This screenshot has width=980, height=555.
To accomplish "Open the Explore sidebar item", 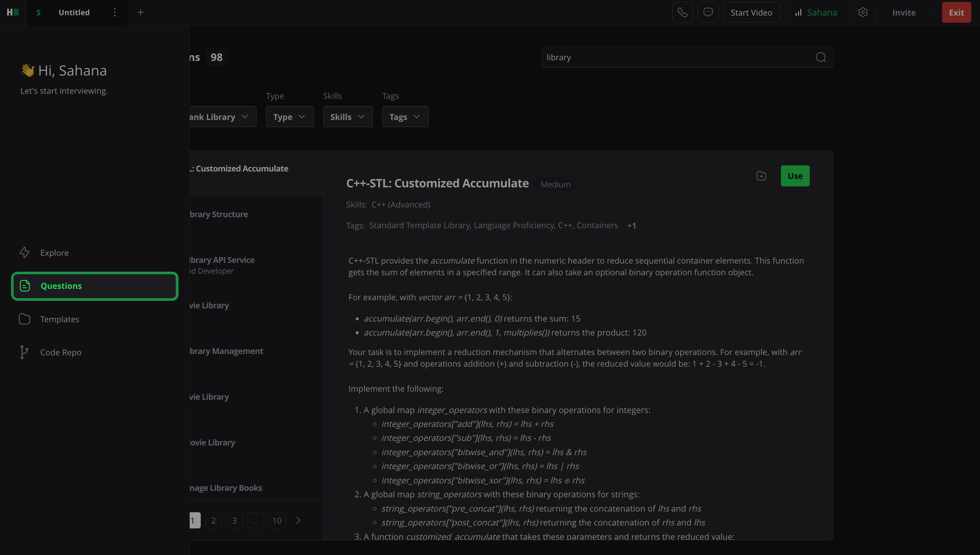I will point(54,253).
